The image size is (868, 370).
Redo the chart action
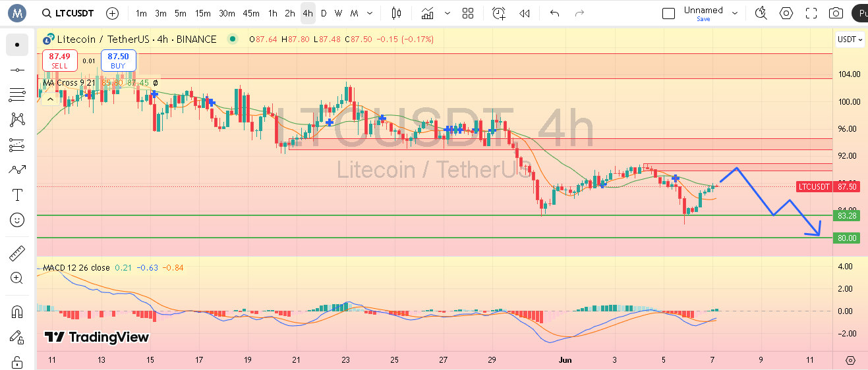point(579,13)
